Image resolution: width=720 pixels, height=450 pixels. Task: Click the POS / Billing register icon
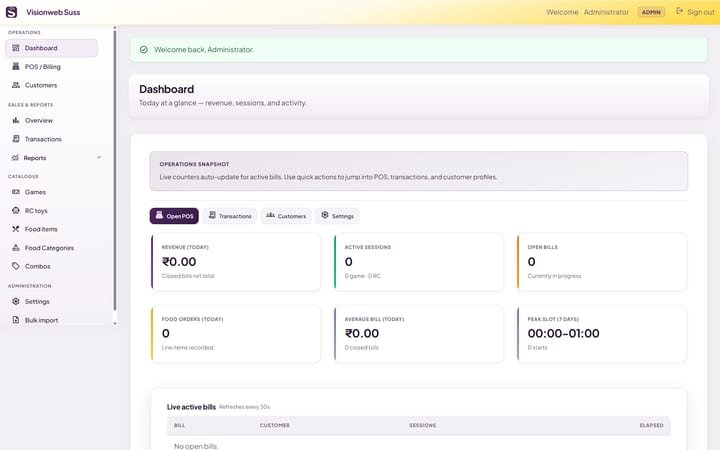[x=16, y=66]
